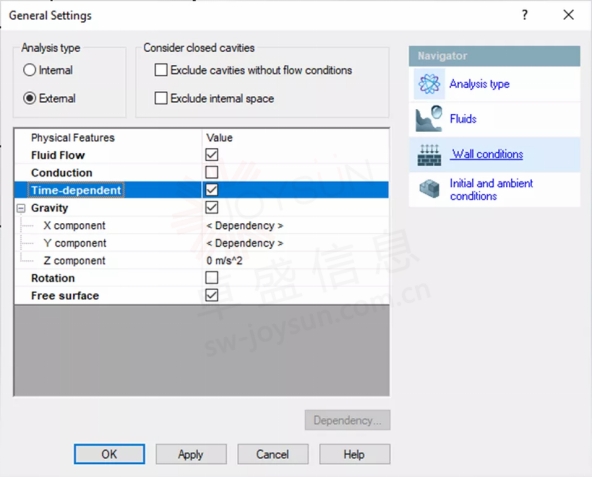Click the OK button
Screen dimensions: 593x477
(109, 454)
